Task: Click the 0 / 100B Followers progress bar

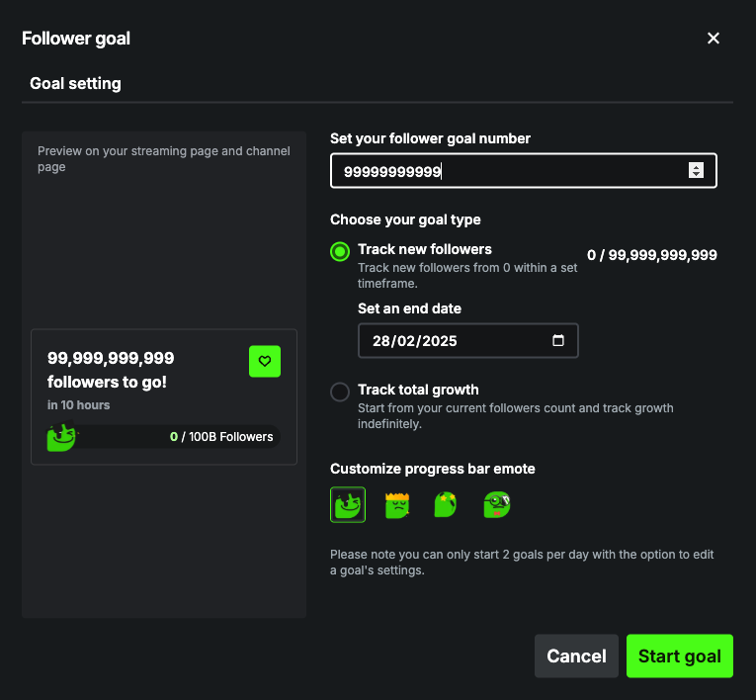Action: point(164,437)
